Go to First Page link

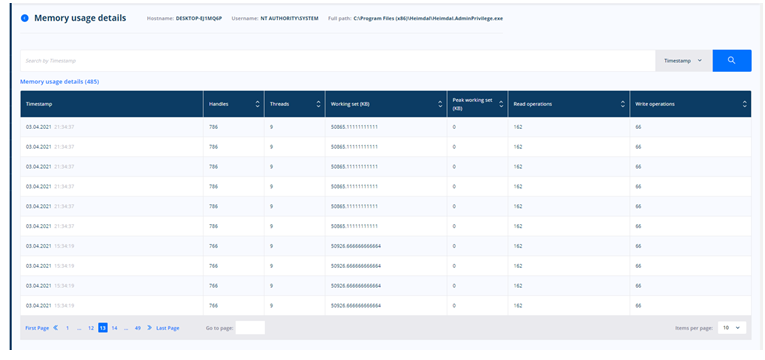(x=37, y=328)
